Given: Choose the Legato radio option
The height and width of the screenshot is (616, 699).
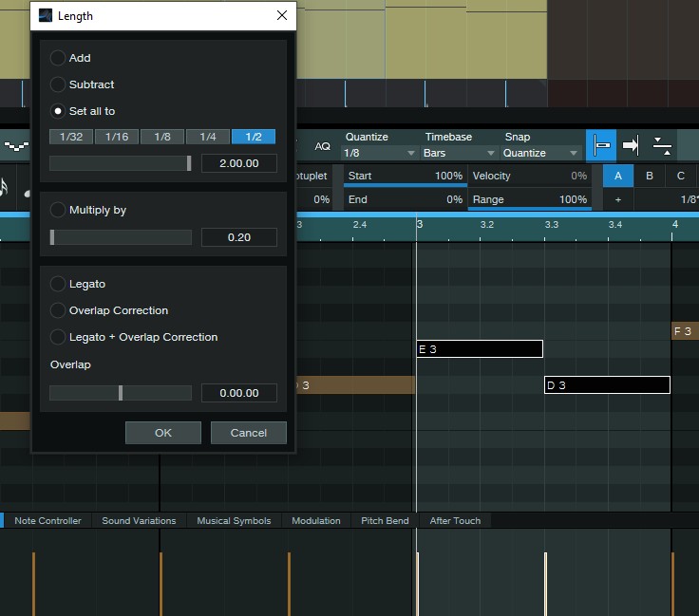Looking at the screenshot, I should [58, 284].
